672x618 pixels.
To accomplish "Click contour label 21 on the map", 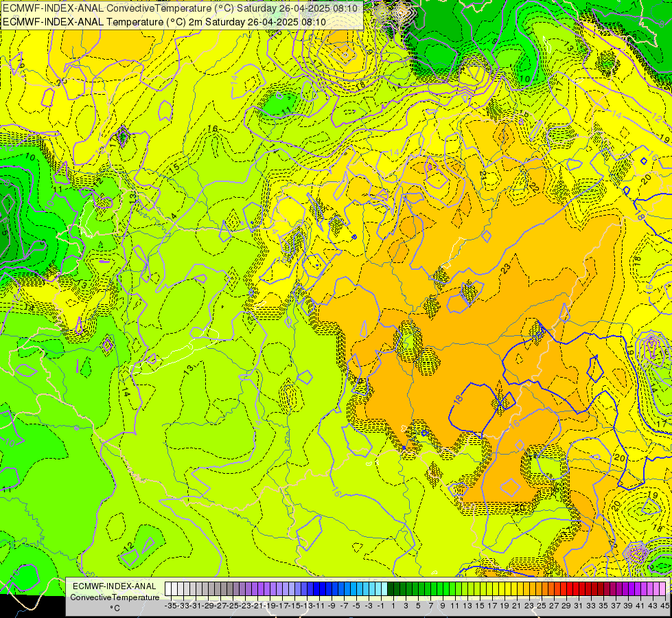I will click(x=483, y=176).
